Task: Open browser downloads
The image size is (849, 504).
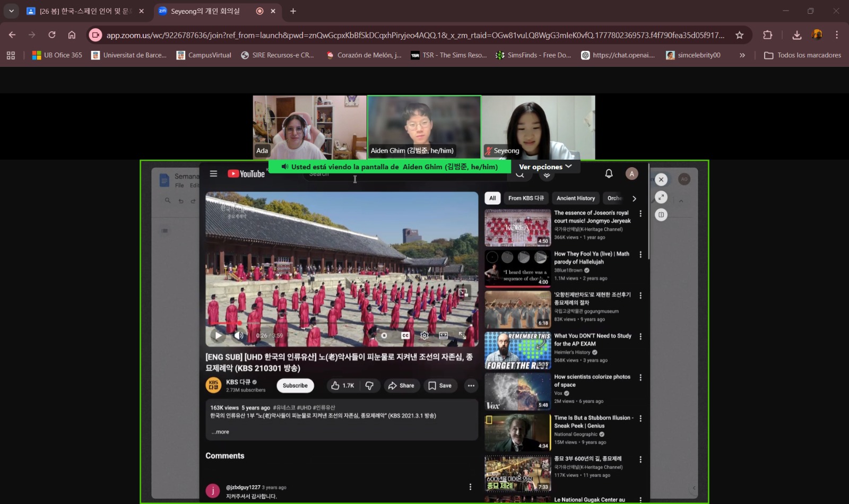Action: [796, 35]
